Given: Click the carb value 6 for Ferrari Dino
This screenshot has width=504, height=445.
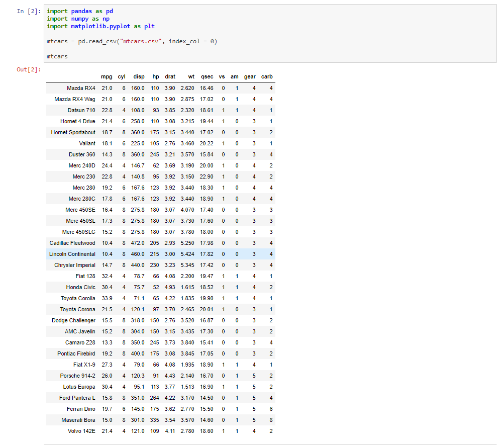Looking at the screenshot, I should tap(271, 409).
